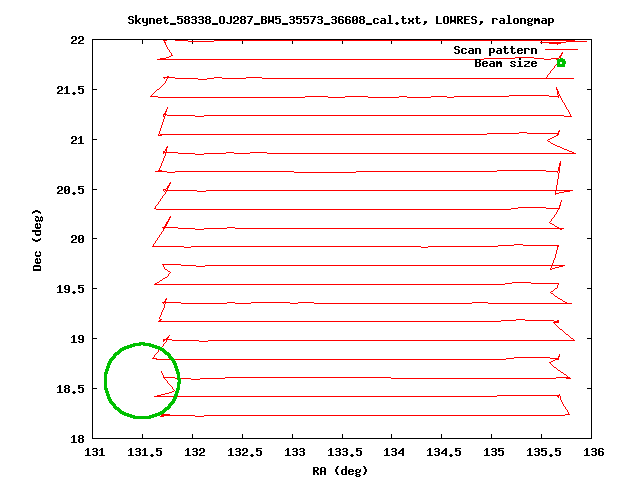This screenshot has height=480, width=640.
Task: Click the Dec axis tick label 19.5
Action: (x=70, y=289)
